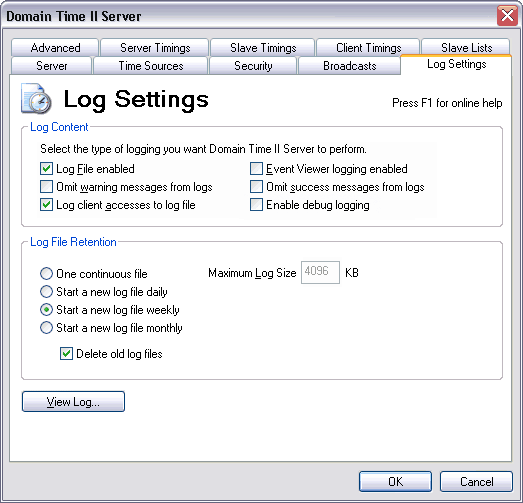Open the Broadcasts tab
523x503 pixels.
(349, 66)
